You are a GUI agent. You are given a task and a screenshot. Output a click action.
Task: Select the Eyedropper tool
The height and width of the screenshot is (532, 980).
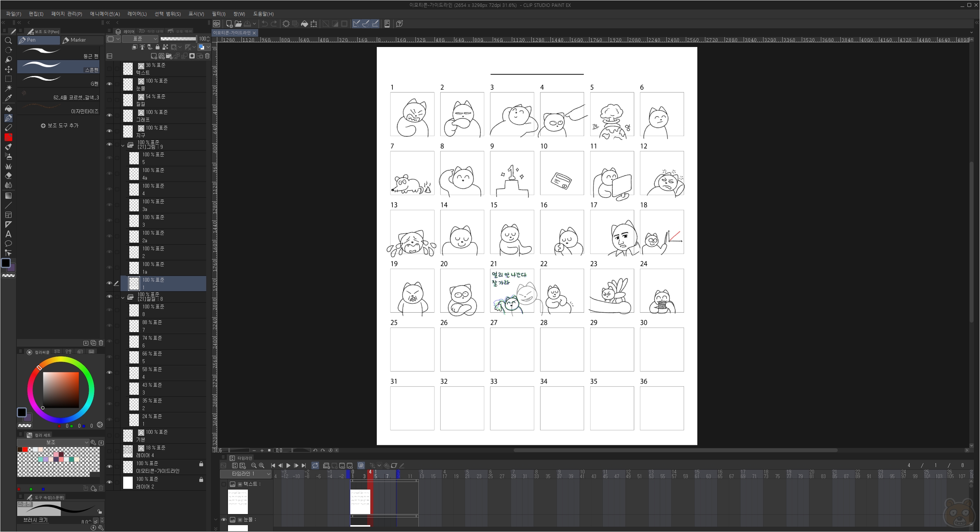pos(8,98)
